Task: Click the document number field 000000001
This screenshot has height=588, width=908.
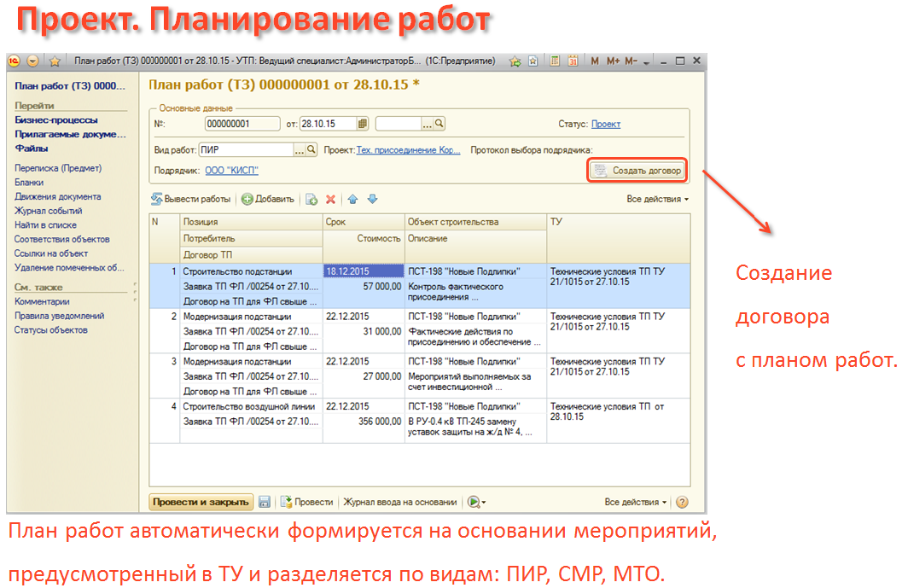Action: [x=242, y=124]
